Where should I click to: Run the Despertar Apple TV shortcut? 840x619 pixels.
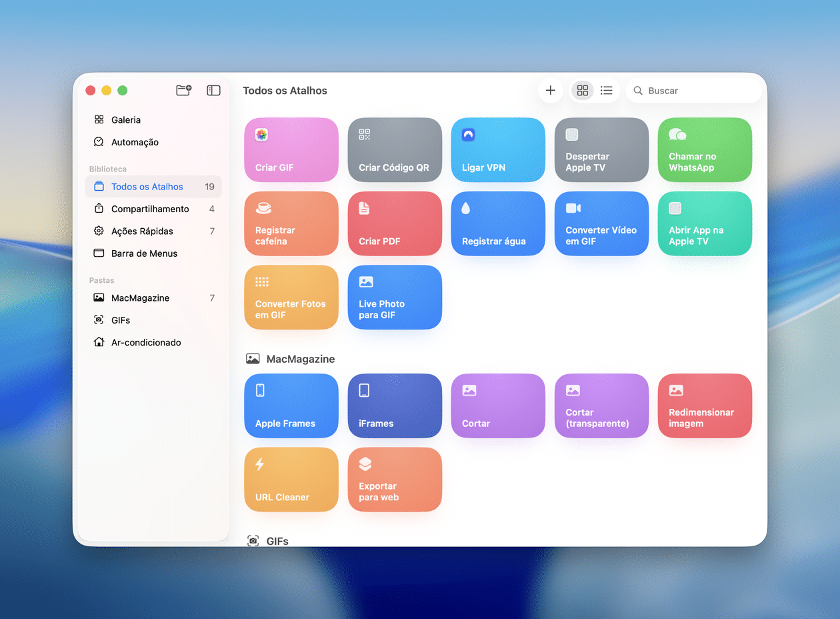pyautogui.click(x=601, y=150)
